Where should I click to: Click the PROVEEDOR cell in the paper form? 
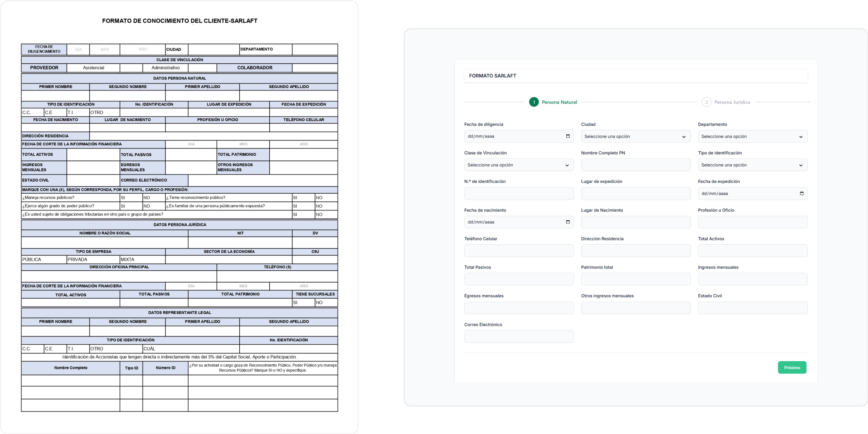pyautogui.click(x=44, y=68)
